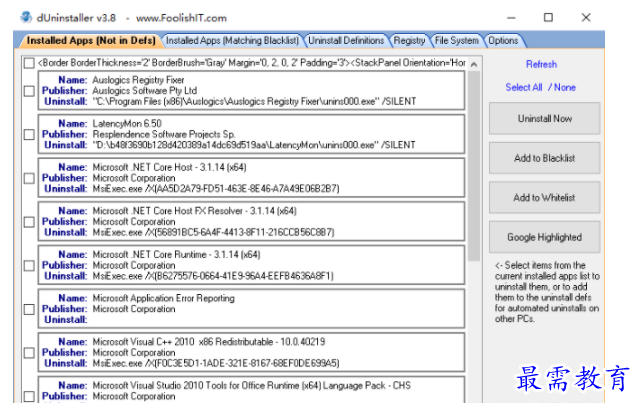Switch to Installed Apps (Not in Defs) tab
The height and width of the screenshot is (410, 638).
pyautogui.click(x=91, y=41)
